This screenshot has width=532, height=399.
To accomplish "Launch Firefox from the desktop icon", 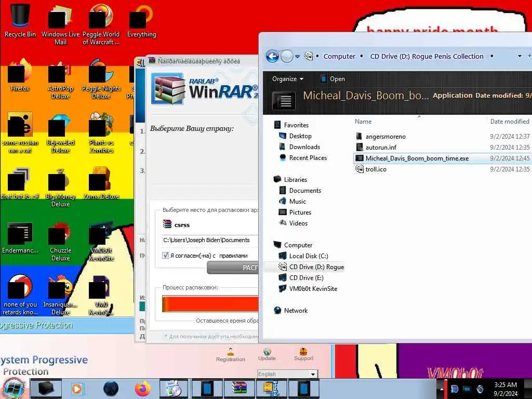I will [x=20, y=75].
